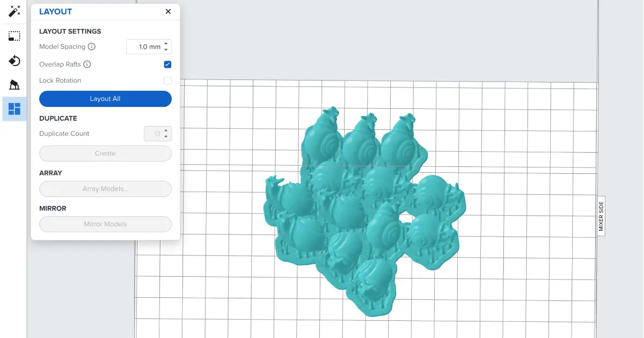Decrease Duplicate Count with down arrow
This screenshot has width=644, height=338.
[166, 137]
